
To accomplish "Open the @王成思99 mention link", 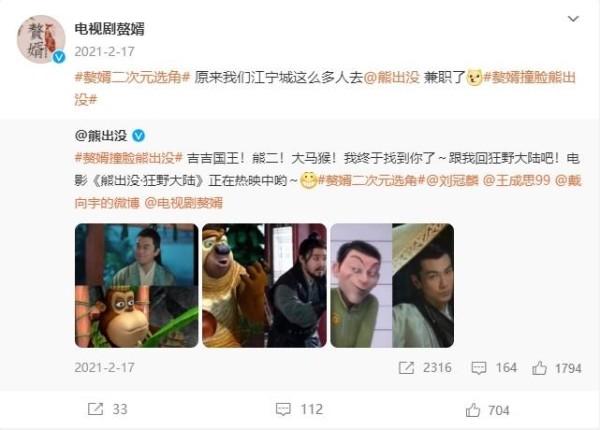I will pos(517,180).
